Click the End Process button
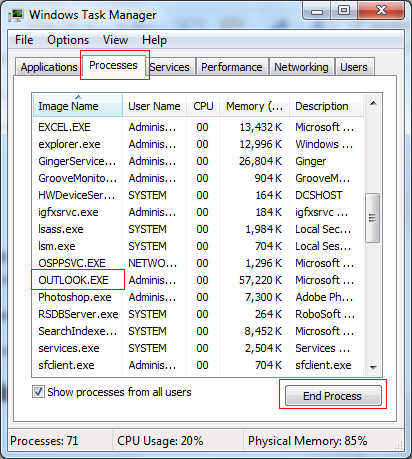 [333, 396]
